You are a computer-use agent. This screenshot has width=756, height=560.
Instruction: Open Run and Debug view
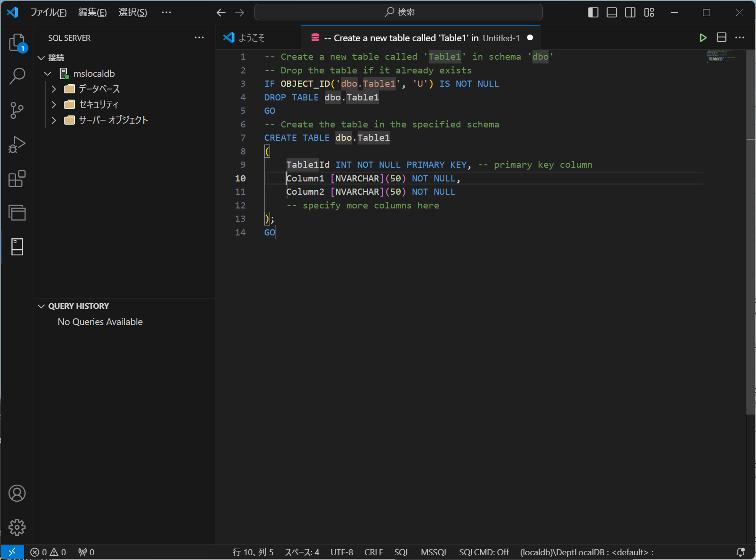click(x=17, y=145)
